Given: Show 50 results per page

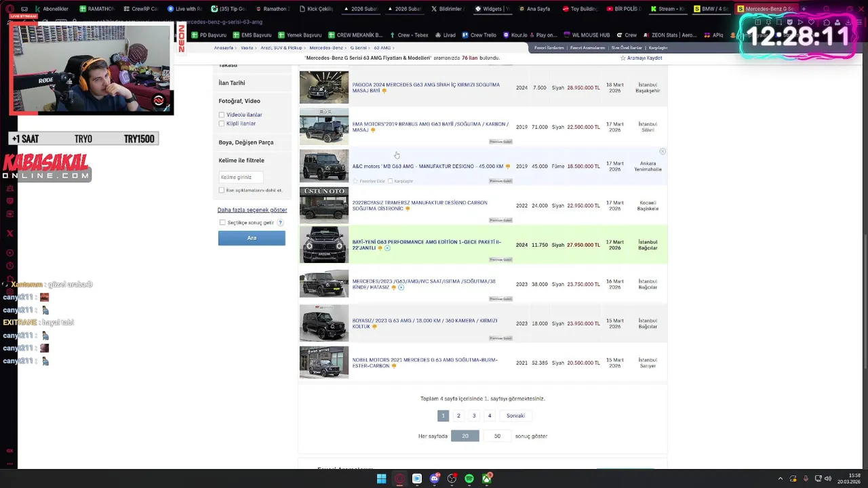Looking at the screenshot, I should click(497, 436).
